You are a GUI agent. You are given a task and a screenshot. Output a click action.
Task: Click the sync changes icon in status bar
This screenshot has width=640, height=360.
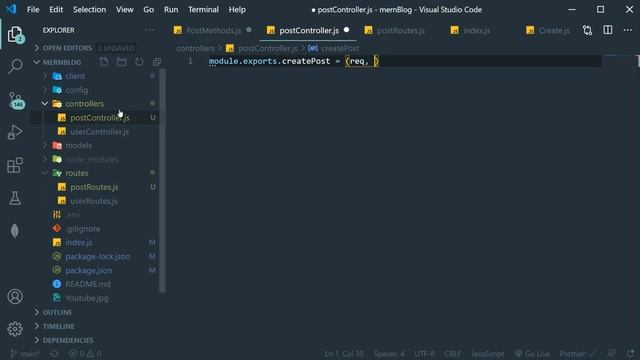54,354
